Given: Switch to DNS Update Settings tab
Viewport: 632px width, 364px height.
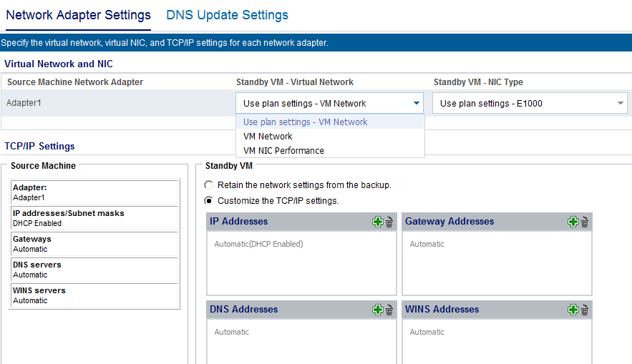Looking at the screenshot, I should [x=227, y=15].
